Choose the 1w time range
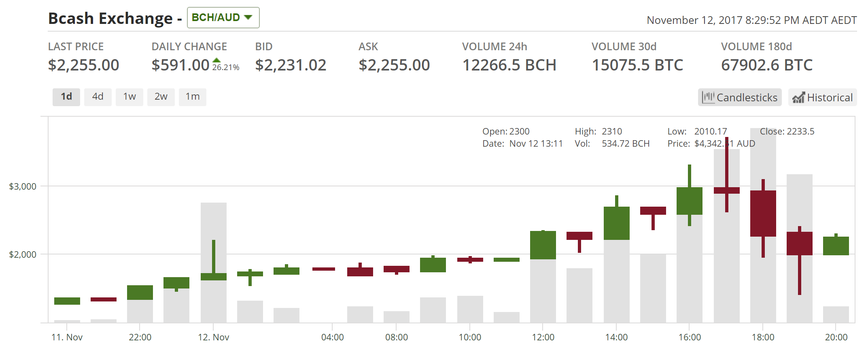The image size is (868, 359). (x=129, y=97)
